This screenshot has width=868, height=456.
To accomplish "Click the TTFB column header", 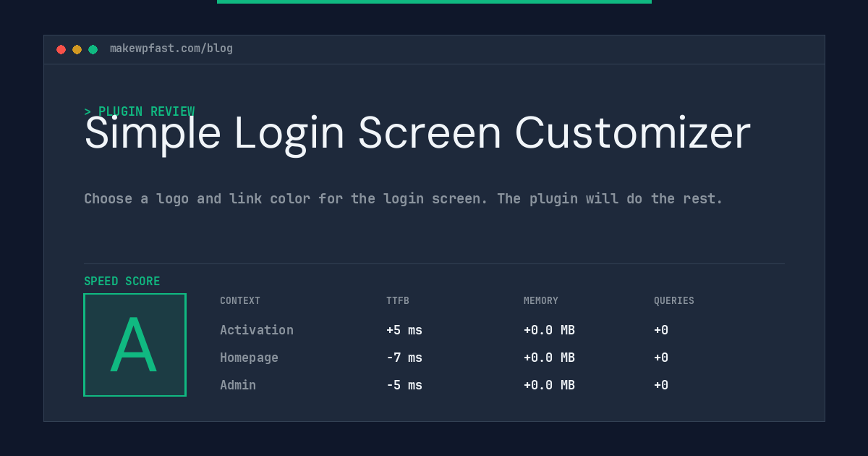I will point(398,300).
